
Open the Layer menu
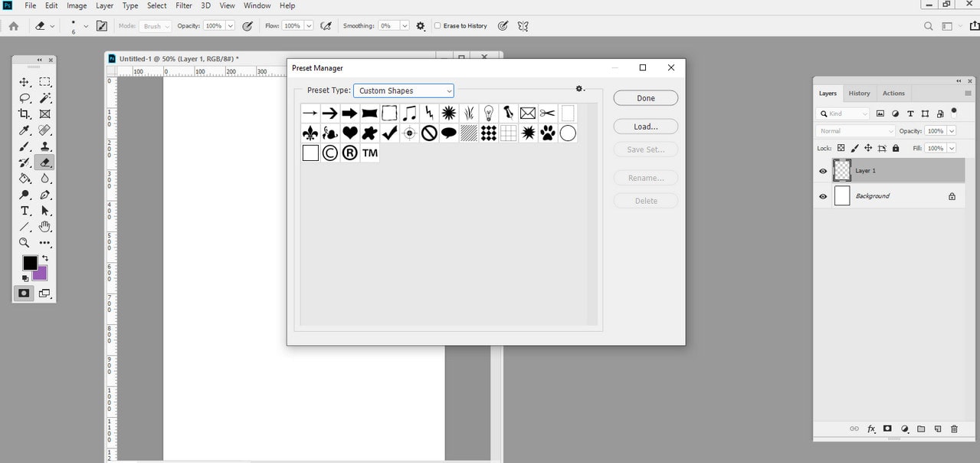click(x=104, y=5)
